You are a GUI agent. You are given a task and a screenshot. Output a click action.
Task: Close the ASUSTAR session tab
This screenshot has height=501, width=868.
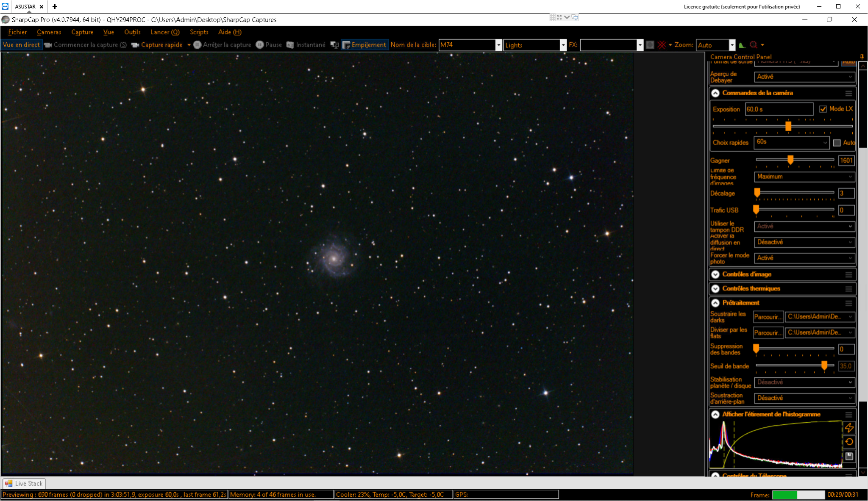[x=42, y=7]
